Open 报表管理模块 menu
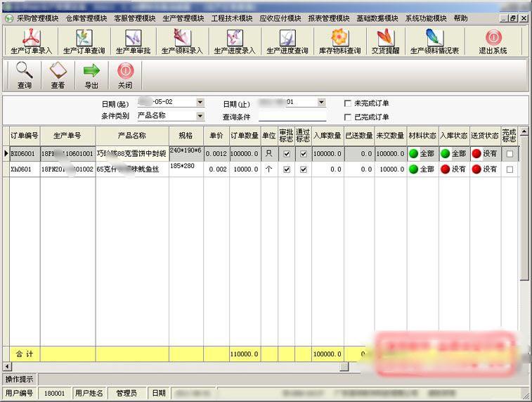The width and height of the screenshot is (532, 402). 329,18
